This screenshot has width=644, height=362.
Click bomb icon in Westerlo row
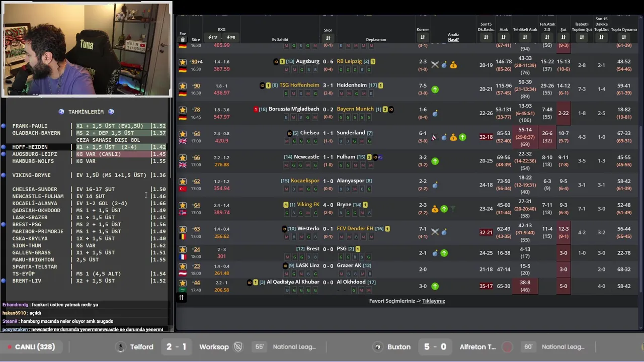pos(444,232)
